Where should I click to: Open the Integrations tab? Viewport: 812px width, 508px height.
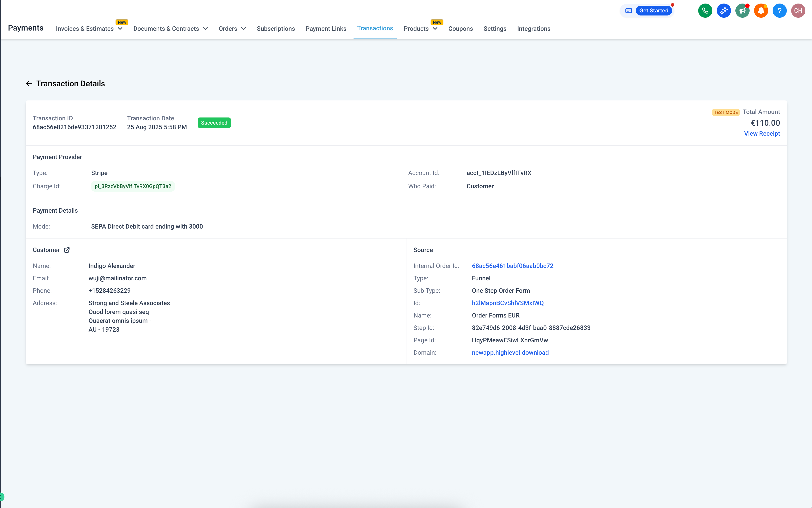533,29
